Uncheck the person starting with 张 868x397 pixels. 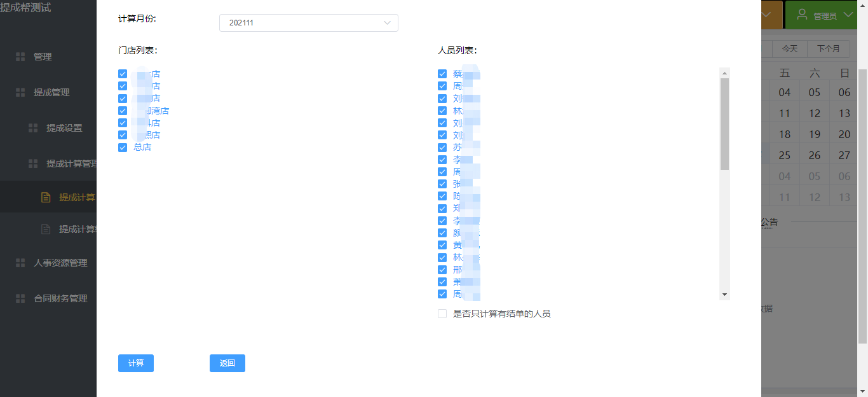442,184
